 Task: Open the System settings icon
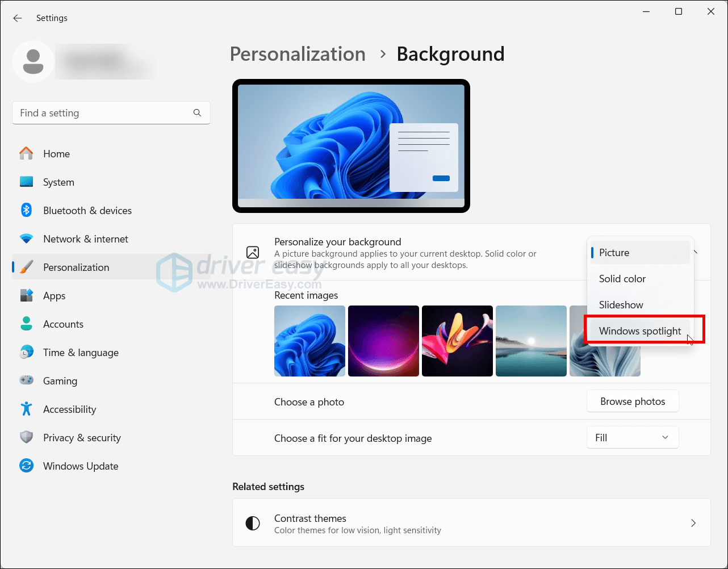(26, 182)
